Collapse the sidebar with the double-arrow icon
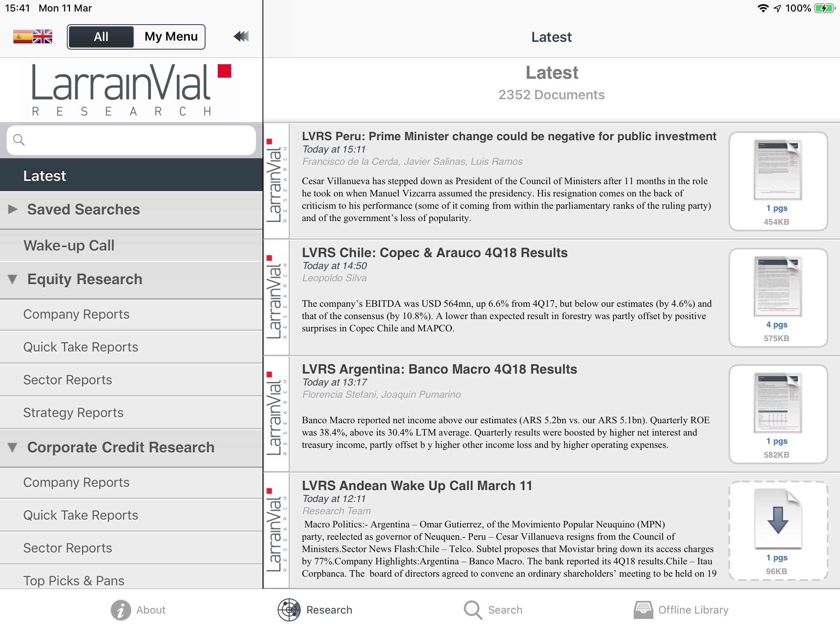840x630 pixels. [x=241, y=37]
